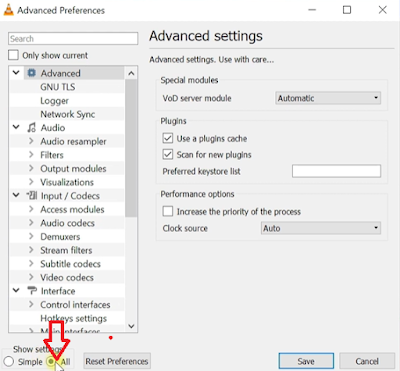
Task: Click the Preferred keystore list field
Action: point(336,171)
